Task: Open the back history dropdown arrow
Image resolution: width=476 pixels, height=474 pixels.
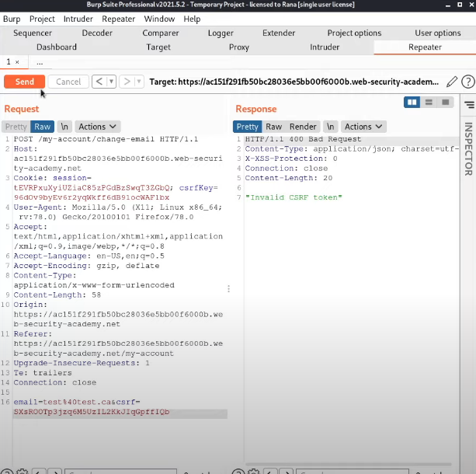Action: [x=111, y=82]
